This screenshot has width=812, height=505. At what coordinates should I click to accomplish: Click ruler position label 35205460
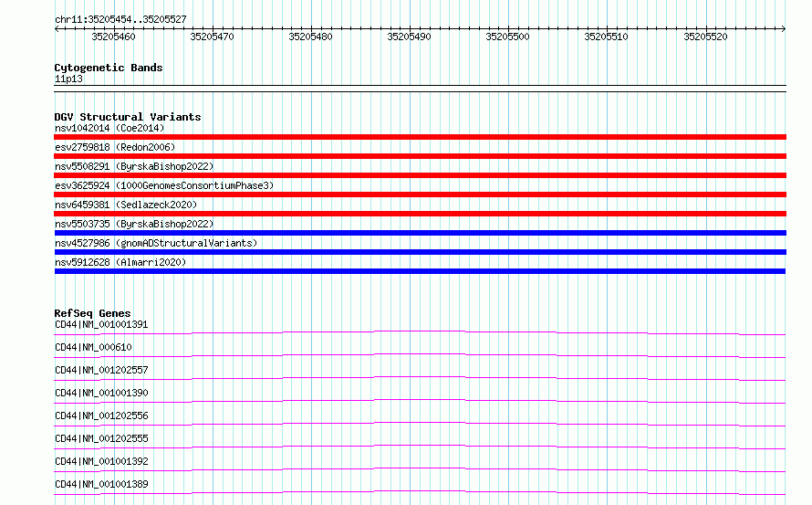tap(113, 37)
